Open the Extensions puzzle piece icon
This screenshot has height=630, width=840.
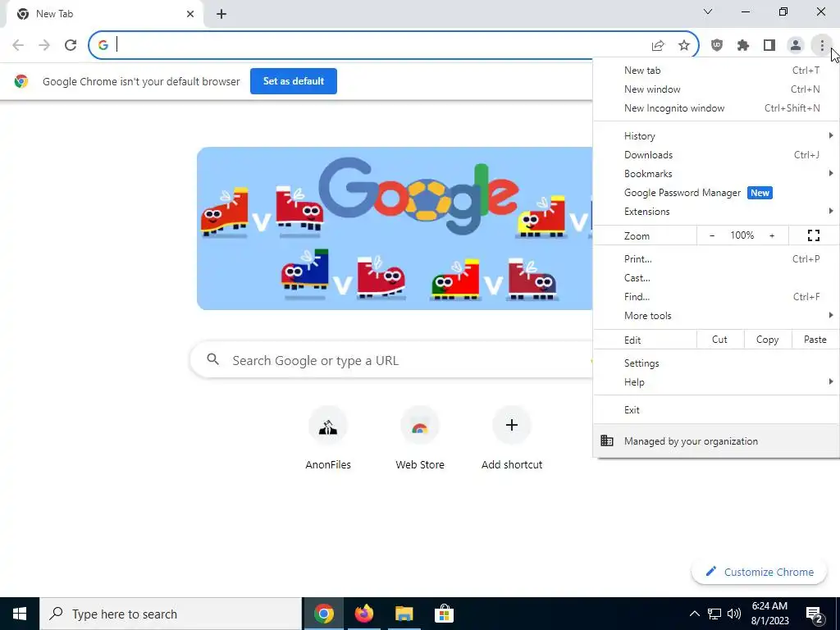(x=743, y=46)
